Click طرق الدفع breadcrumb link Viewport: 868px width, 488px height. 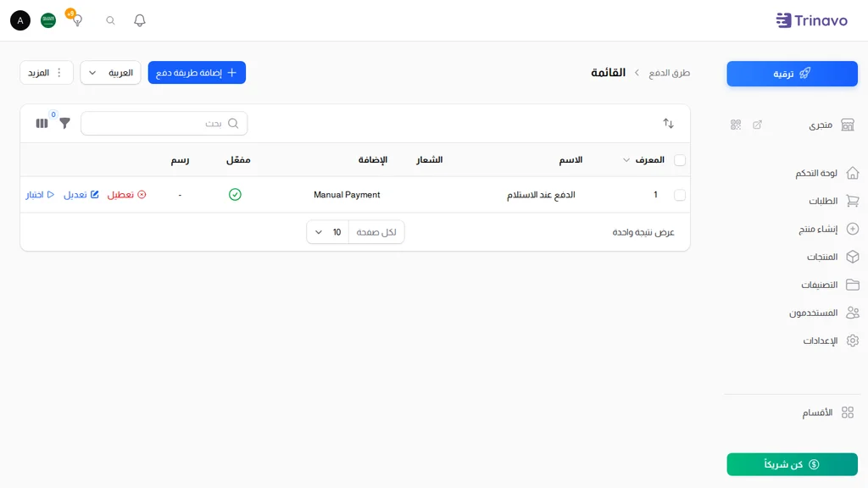(x=670, y=73)
